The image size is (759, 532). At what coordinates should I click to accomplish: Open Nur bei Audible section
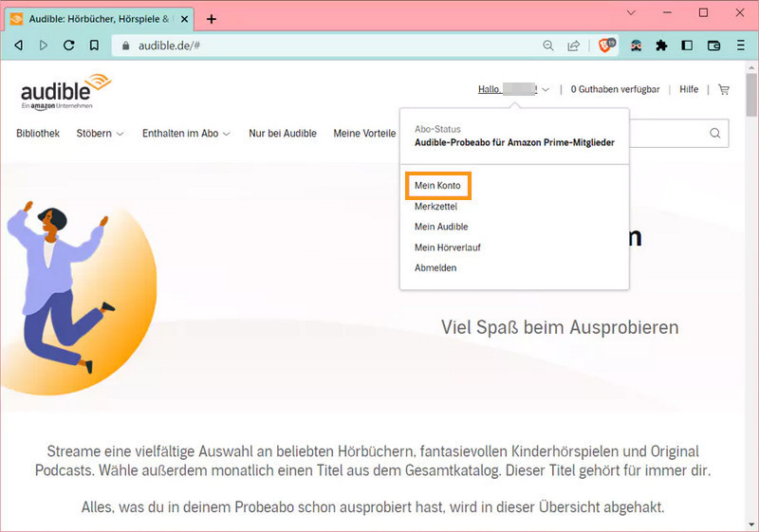[x=283, y=134]
